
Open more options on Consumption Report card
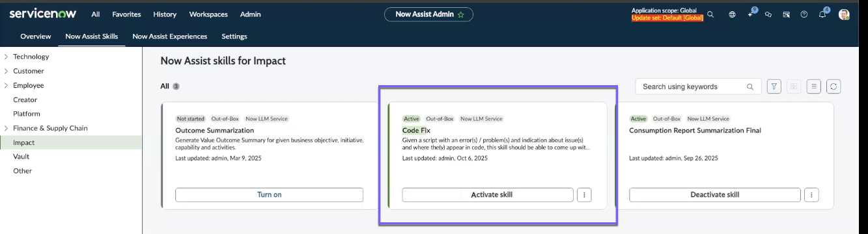811,194
